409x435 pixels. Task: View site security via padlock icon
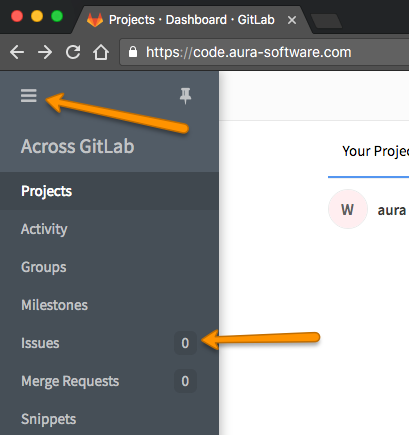pos(133,52)
